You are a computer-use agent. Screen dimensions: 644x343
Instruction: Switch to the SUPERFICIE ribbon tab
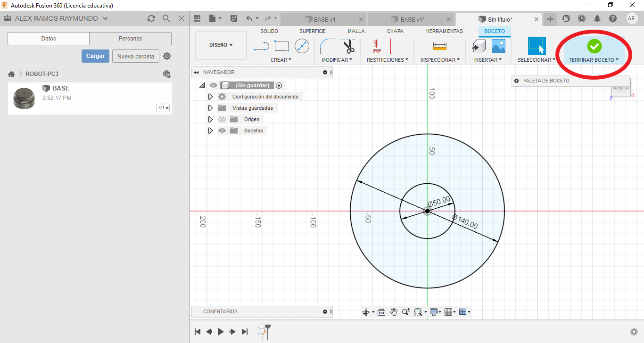(x=312, y=31)
